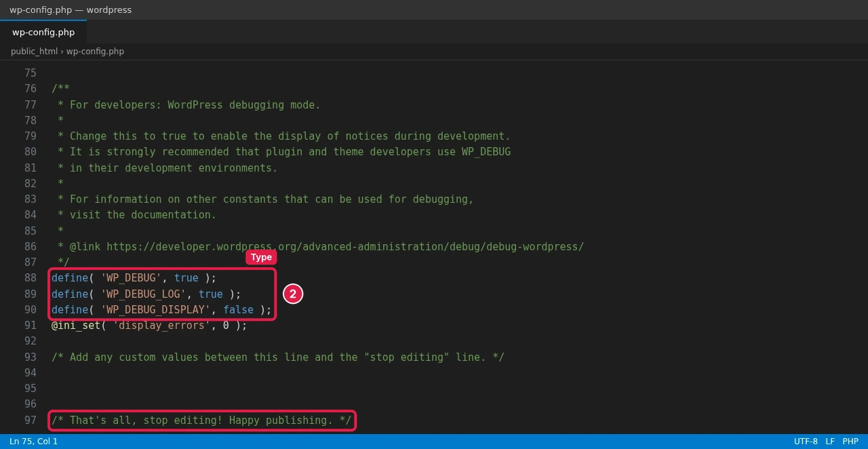
Task: Click the "That's all, stop editing!" comment line
Action: coord(201,421)
